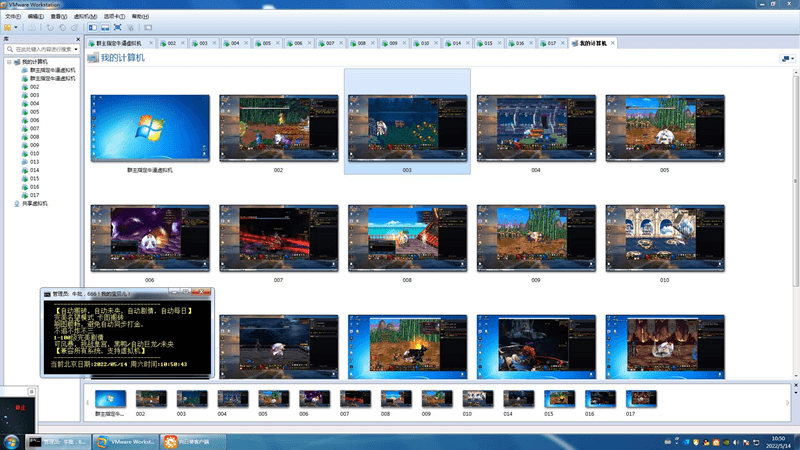Select large thumbnail of VM 002
This screenshot has width=800, height=450.
[279, 128]
